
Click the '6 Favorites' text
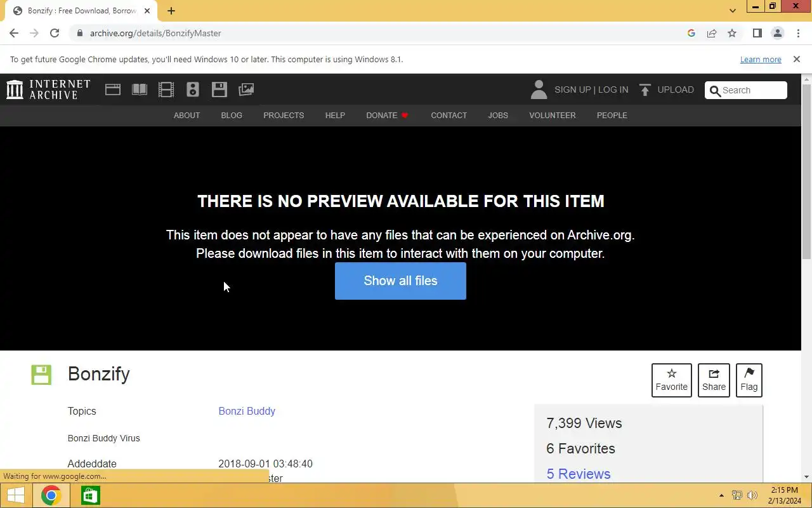[x=580, y=448]
